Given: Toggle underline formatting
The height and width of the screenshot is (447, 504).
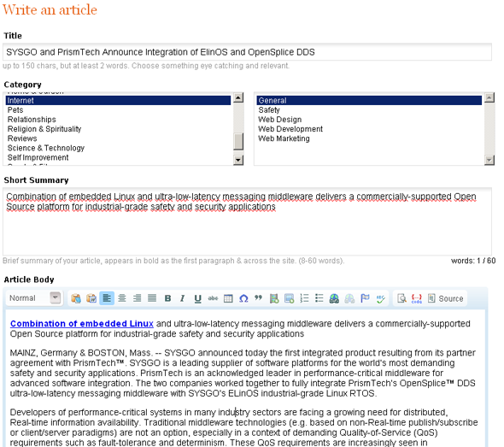Looking at the screenshot, I should point(197,298).
